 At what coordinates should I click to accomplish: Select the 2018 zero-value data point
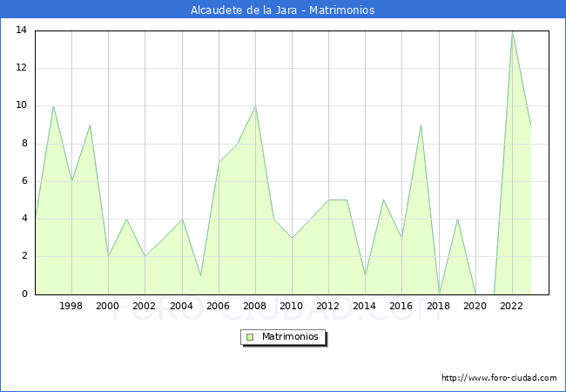(439, 294)
